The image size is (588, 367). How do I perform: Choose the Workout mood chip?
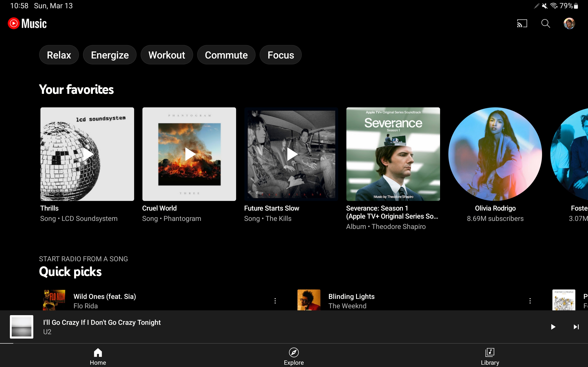167,55
